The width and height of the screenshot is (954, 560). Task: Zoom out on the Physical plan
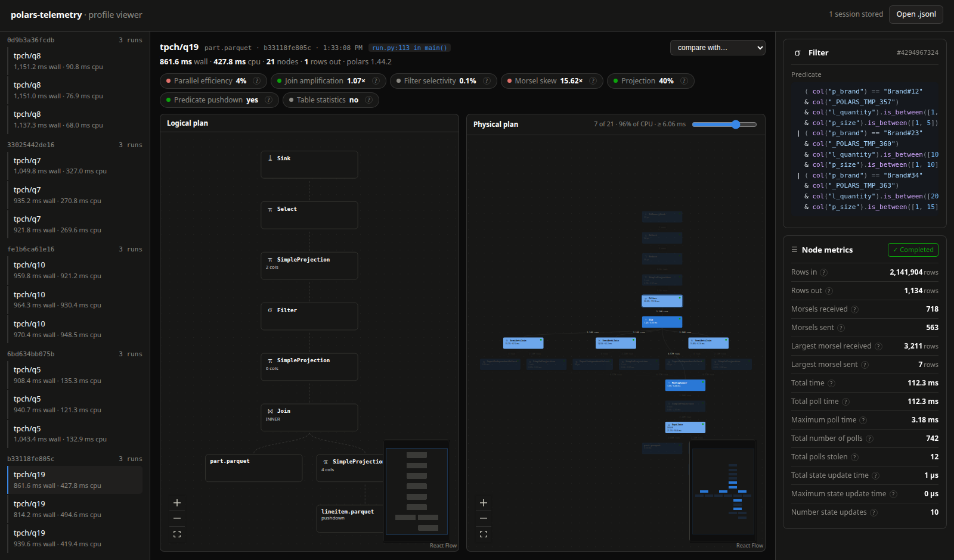(484, 518)
